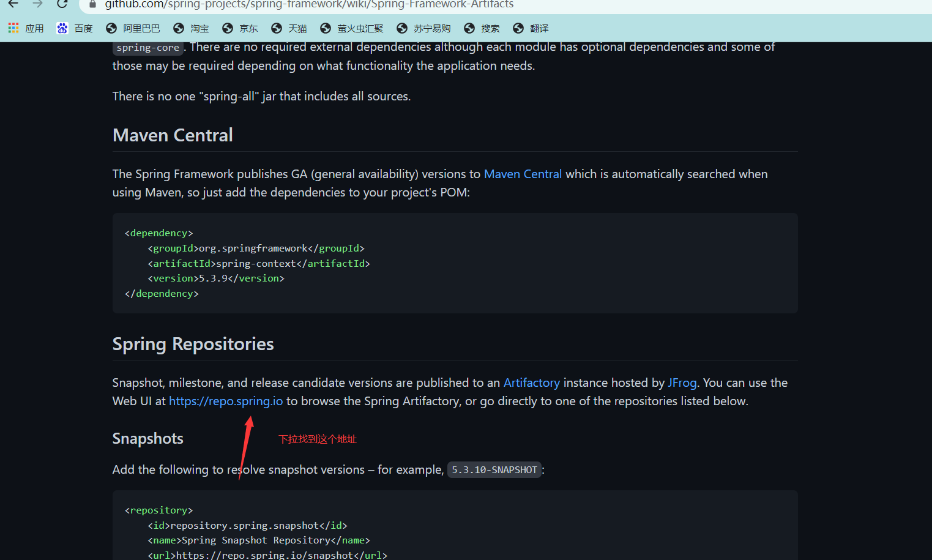Image resolution: width=932 pixels, height=560 pixels.
Task: Open the 应用 apps grid bookmark
Action: click(x=26, y=28)
